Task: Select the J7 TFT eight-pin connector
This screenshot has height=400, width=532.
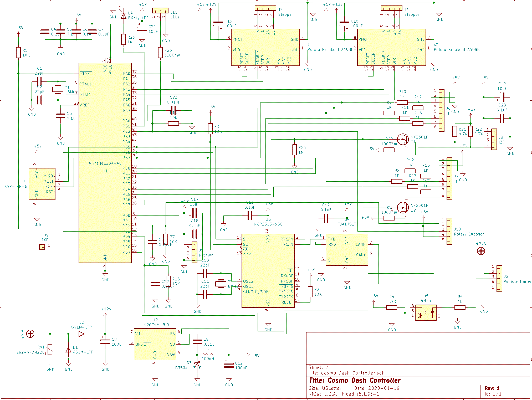Action: [449, 179]
